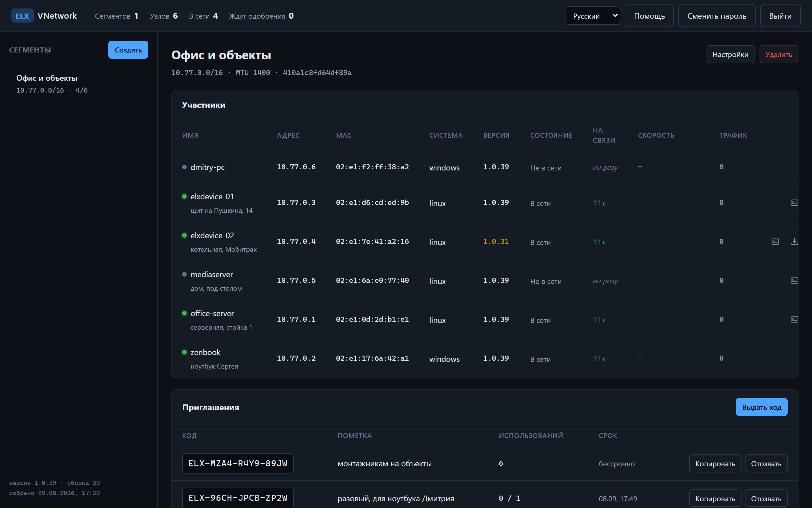Click MAC 02:e1:7e:41:a2:16
812x508 pixels.
pos(372,242)
